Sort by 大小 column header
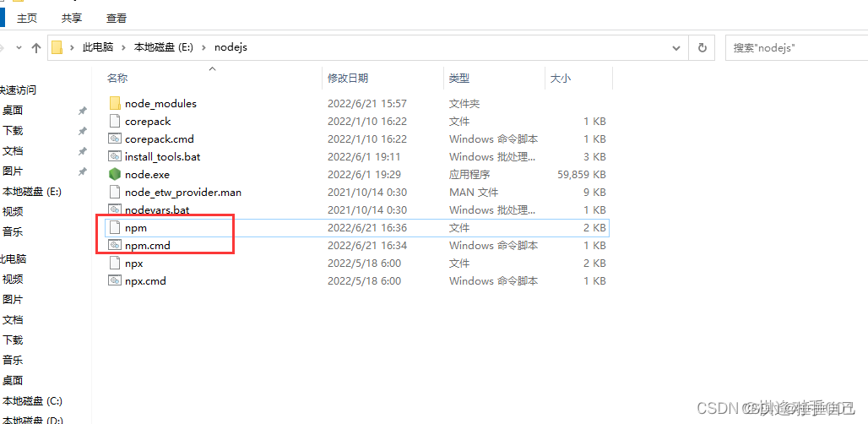Image resolution: width=868 pixels, height=424 pixels. coord(560,79)
